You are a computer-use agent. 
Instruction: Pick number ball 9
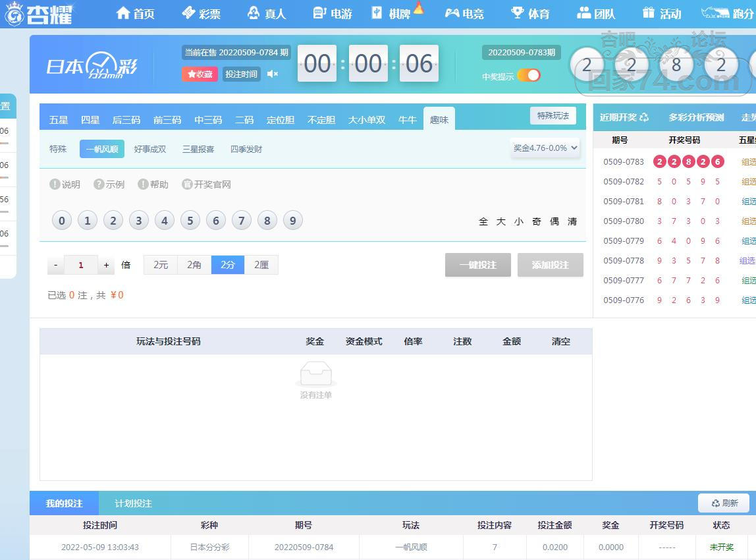click(292, 221)
